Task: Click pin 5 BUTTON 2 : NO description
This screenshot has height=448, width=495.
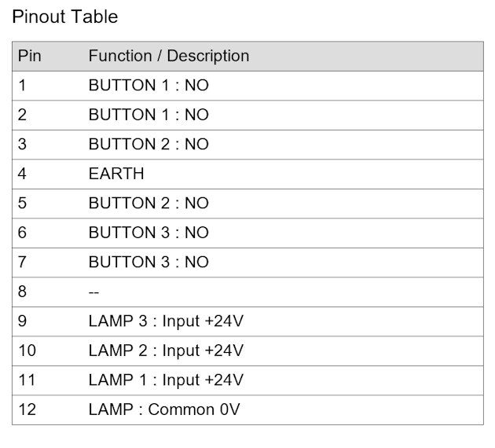Action: [148, 203]
